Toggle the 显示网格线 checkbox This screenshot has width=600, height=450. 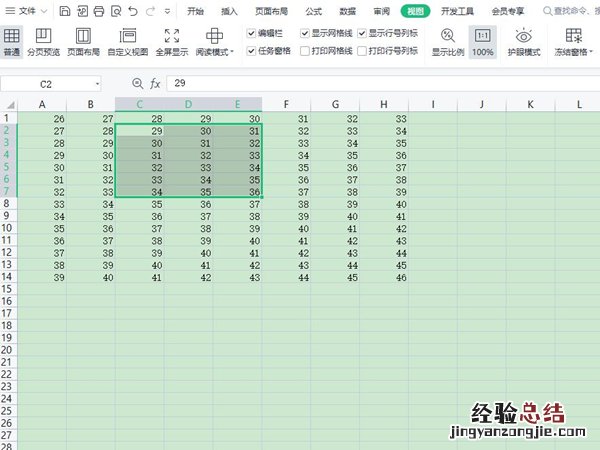(x=306, y=33)
